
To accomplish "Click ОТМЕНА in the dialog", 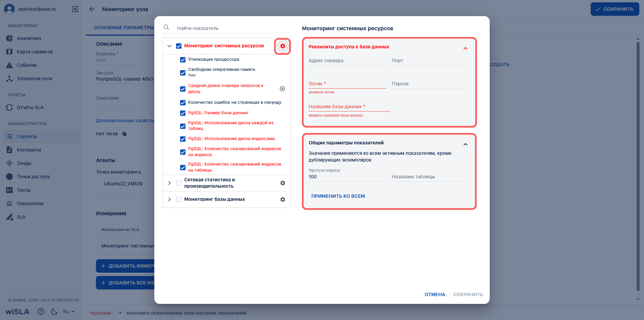I will click(x=435, y=294).
